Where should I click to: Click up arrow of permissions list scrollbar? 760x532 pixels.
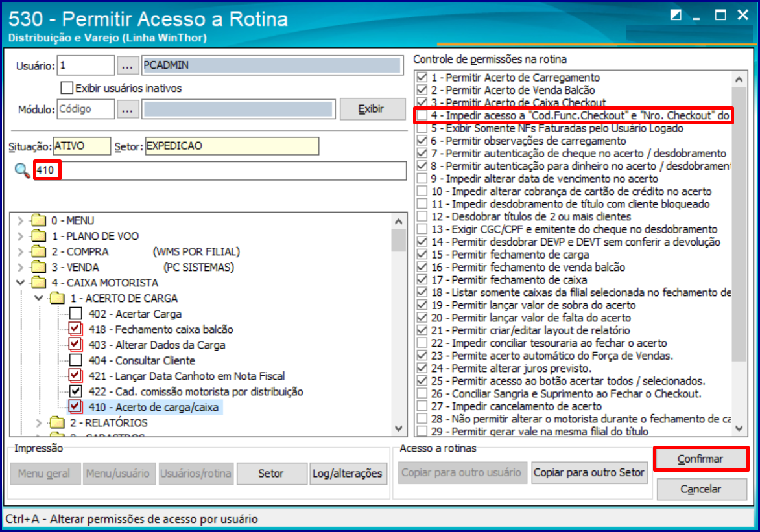coord(739,80)
